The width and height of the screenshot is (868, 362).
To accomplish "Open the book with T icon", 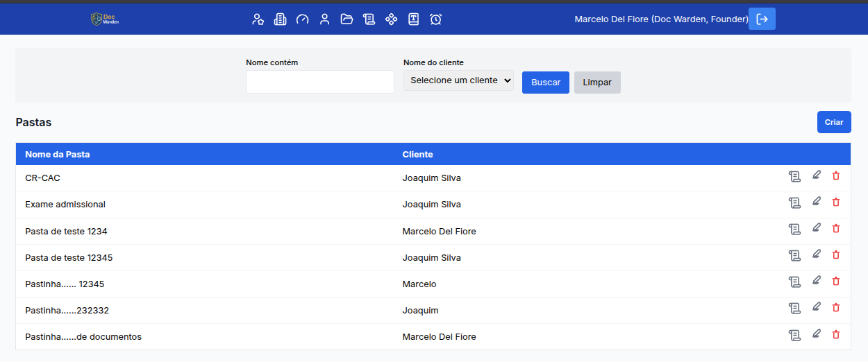I will pos(413,19).
